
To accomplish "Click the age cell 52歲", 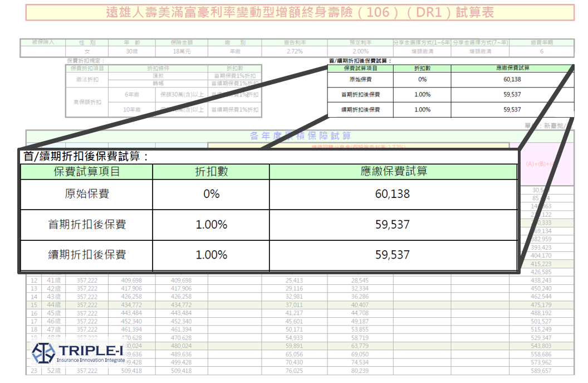I will click(53, 371).
